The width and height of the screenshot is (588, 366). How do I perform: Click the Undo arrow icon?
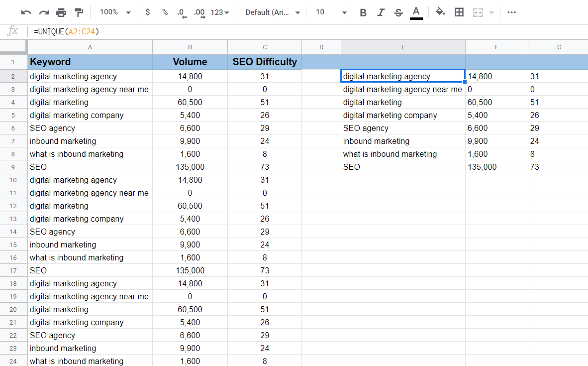tap(26, 12)
